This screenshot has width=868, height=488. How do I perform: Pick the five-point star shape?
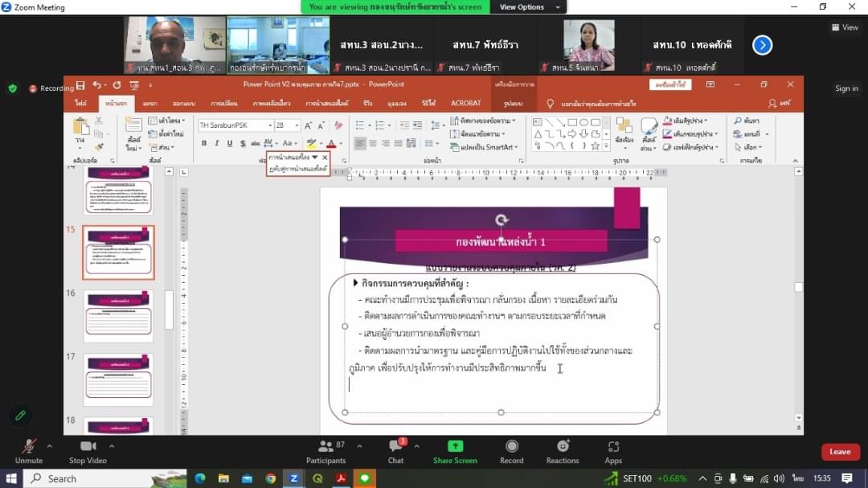[595, 146]
